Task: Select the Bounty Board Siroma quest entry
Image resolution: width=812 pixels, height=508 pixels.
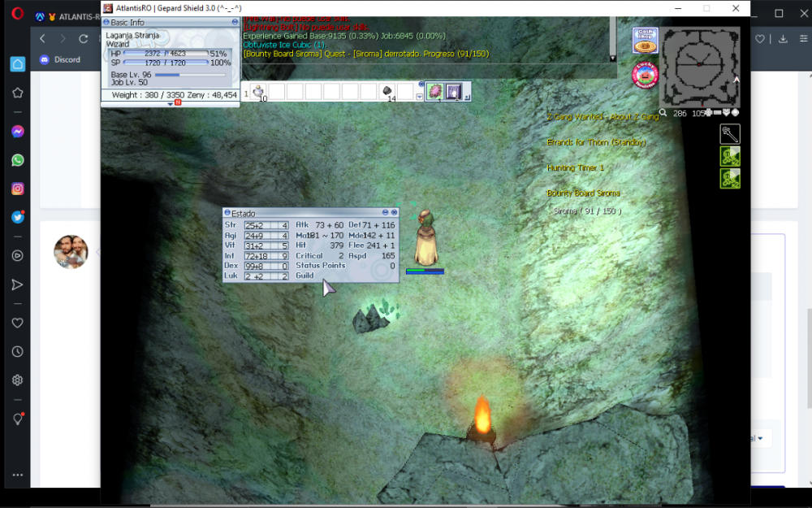Action: [583, 193]
